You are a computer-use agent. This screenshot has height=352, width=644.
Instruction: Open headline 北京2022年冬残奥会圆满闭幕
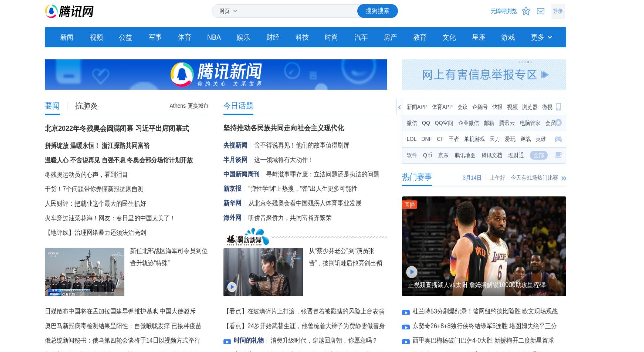[x=117, y=128]
